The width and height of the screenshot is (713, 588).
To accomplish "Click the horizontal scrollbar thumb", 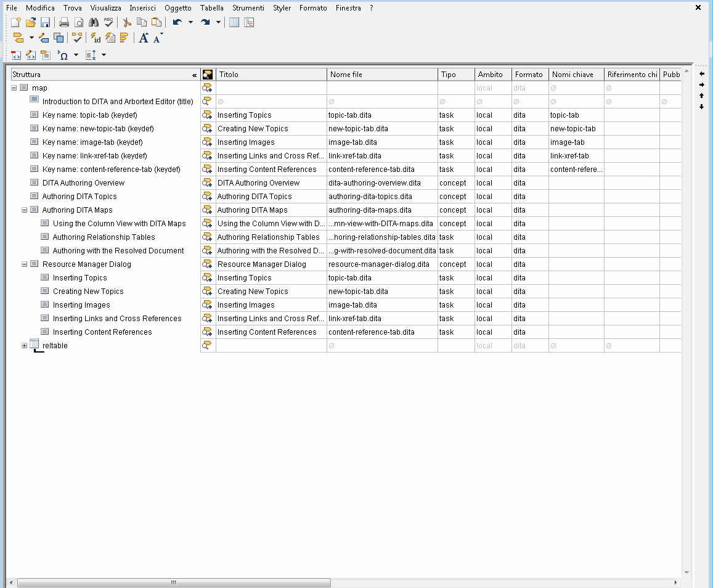I will [x=174, y=582].
